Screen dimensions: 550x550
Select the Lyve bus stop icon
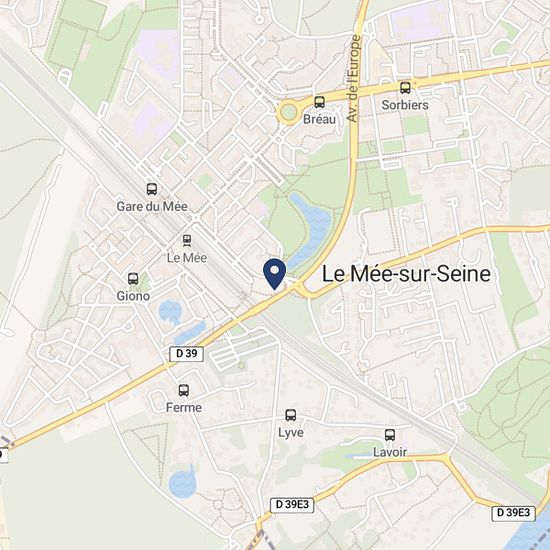click(290, 415)
